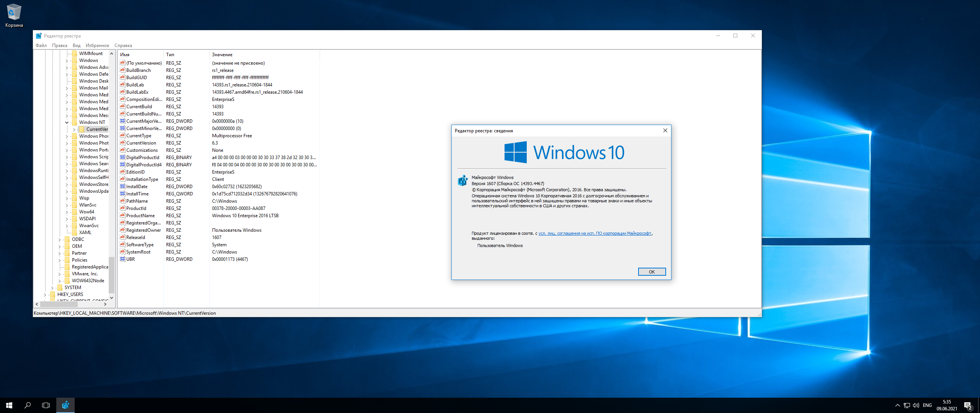Open the Вид menu

pyautogui.click(x=77, y=45)
